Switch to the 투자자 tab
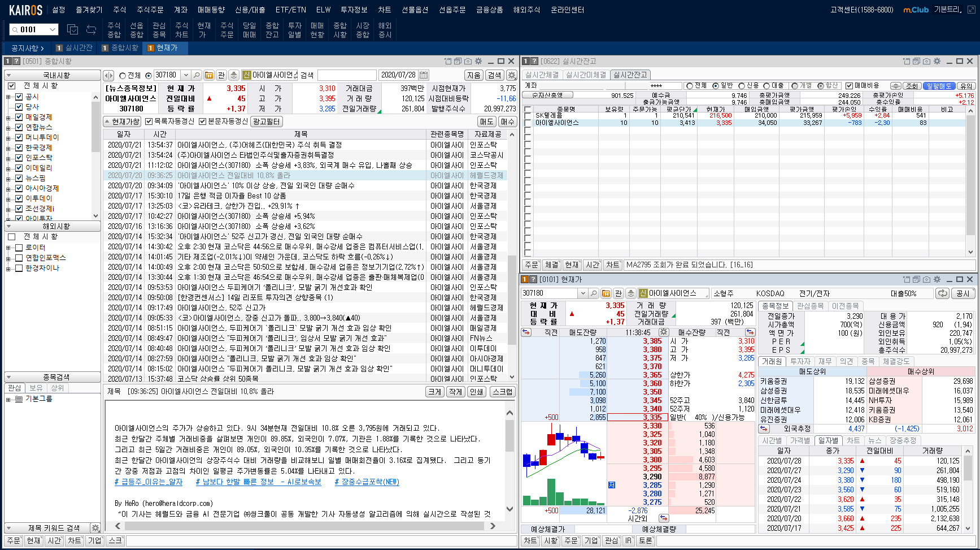Image resolution: width=980 pixels, height=550 pixels. pyautogui.click(x=800, y=361)
